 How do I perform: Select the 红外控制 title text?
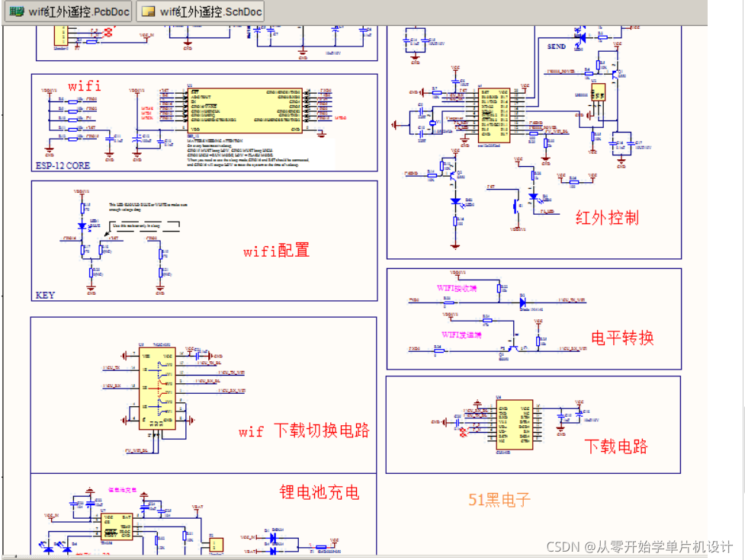[606, 218]
